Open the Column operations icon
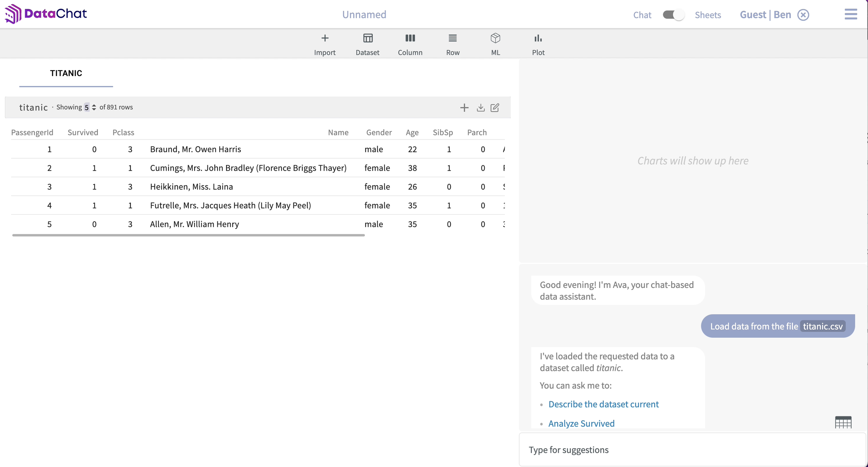Viewport: 868px width, 467px height. [x=410, y=38]
